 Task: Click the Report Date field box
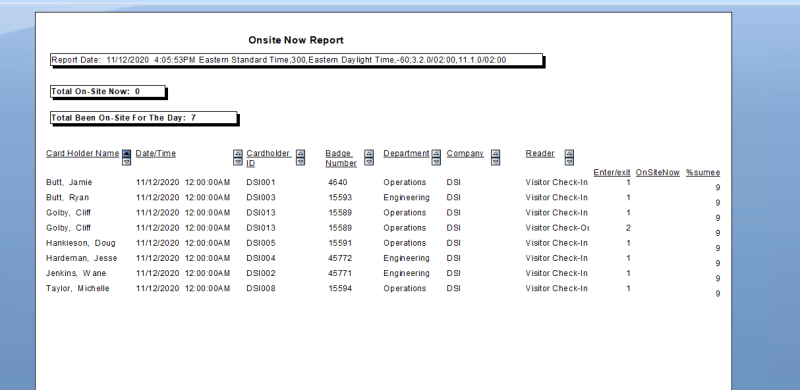coord(296,60)
